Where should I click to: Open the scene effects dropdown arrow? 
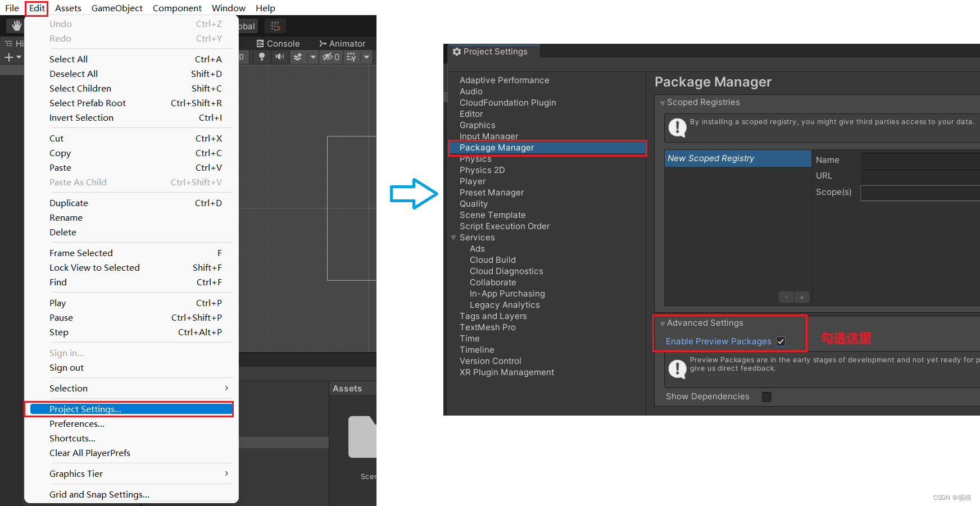pos(313,57)
